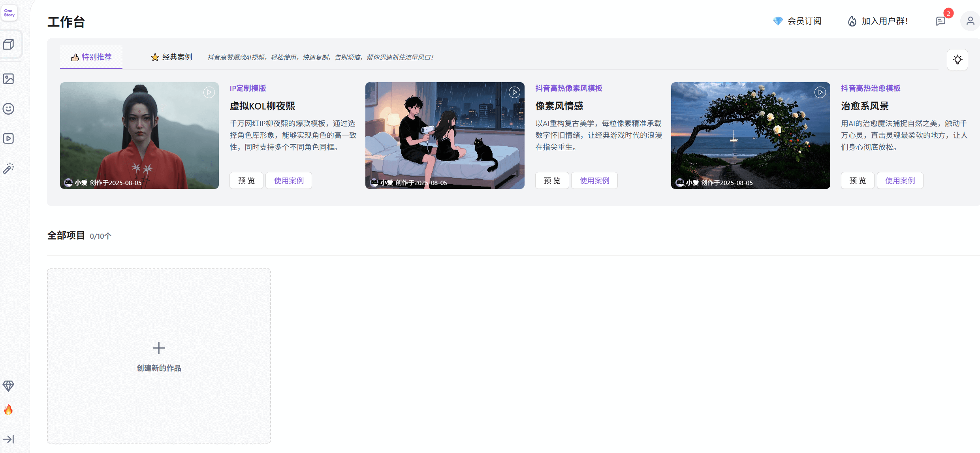Open the fire trending icon in the sidebar
The height and width of the screenshot is (453, 980).
point(8,410)
